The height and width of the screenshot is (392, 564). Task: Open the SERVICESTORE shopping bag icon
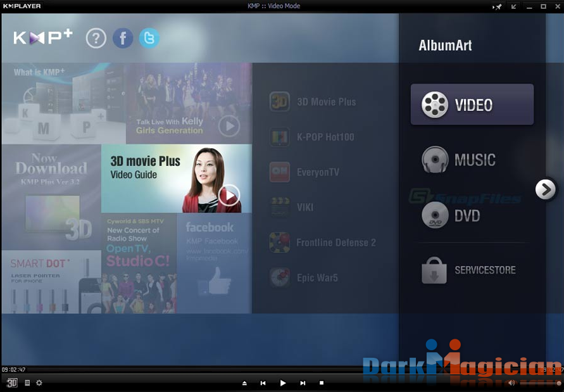click(434, 270)
